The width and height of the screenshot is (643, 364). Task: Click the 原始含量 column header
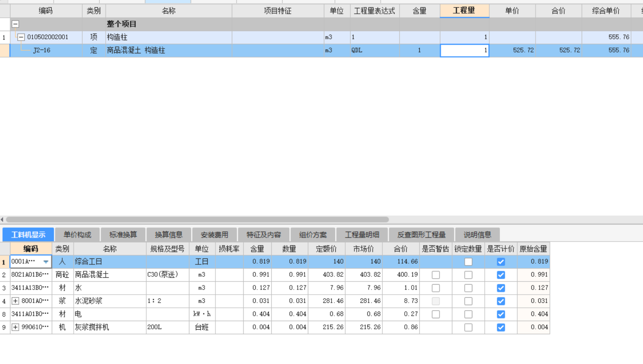click(533, 249)
